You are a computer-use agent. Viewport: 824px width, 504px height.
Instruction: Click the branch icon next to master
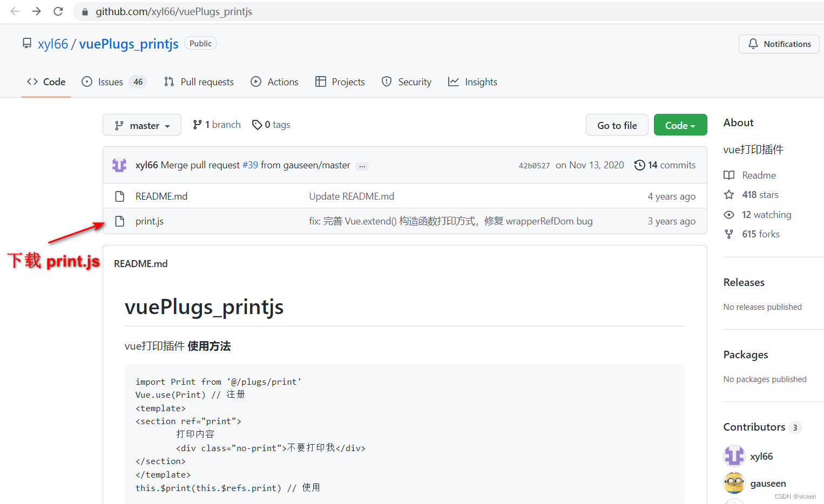click(x=198, y=124)
